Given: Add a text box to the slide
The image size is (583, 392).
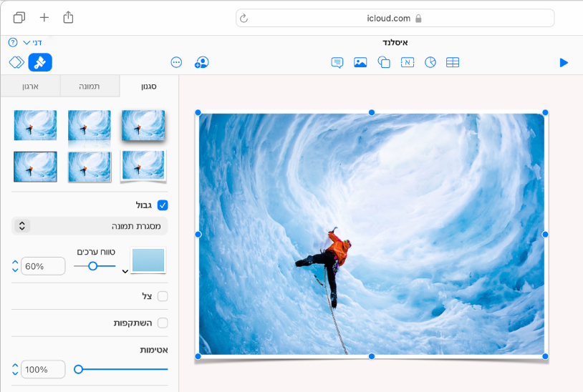Looking at the screenshot, I should pos(407,63).
